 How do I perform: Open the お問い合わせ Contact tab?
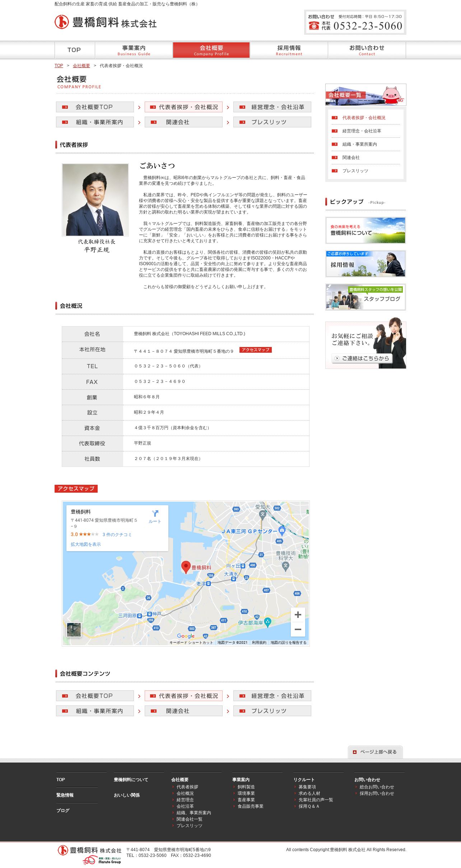367,50
